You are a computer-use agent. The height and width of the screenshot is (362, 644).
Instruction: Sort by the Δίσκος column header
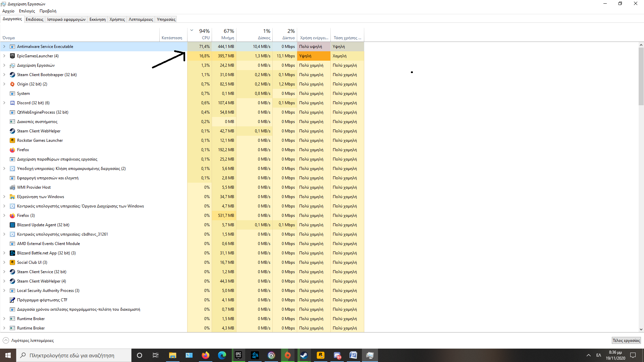tap(255, 35)
